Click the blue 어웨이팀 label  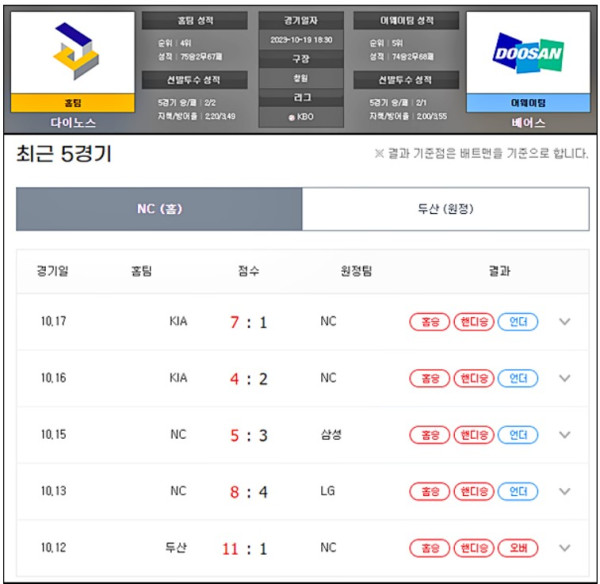pos(527,102)
